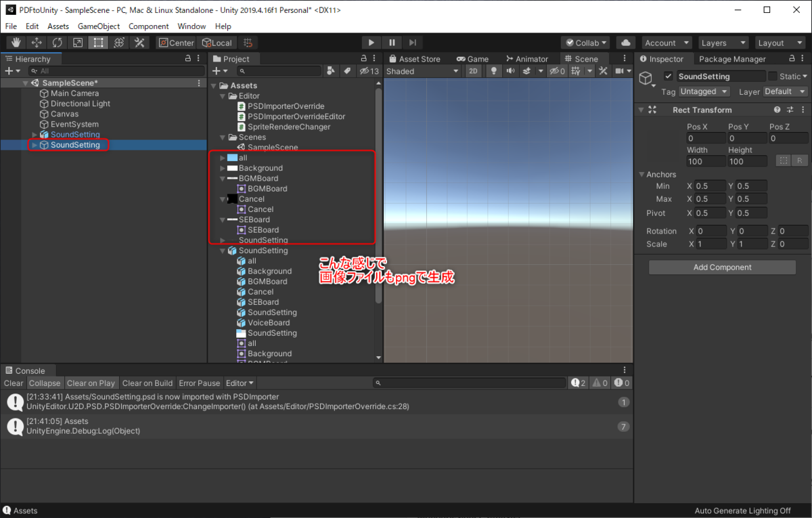Open the Layers dropdown

point(723,43)
